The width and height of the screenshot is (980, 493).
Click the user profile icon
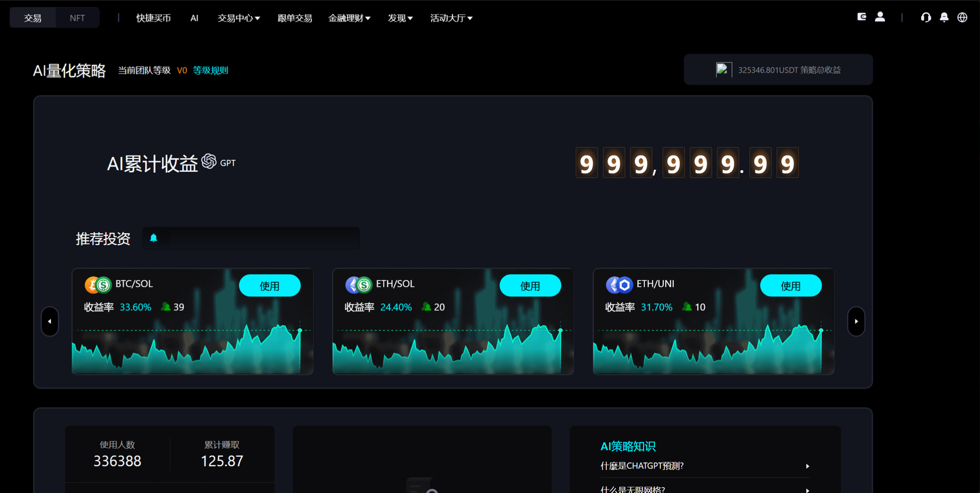tap(880, 17)
